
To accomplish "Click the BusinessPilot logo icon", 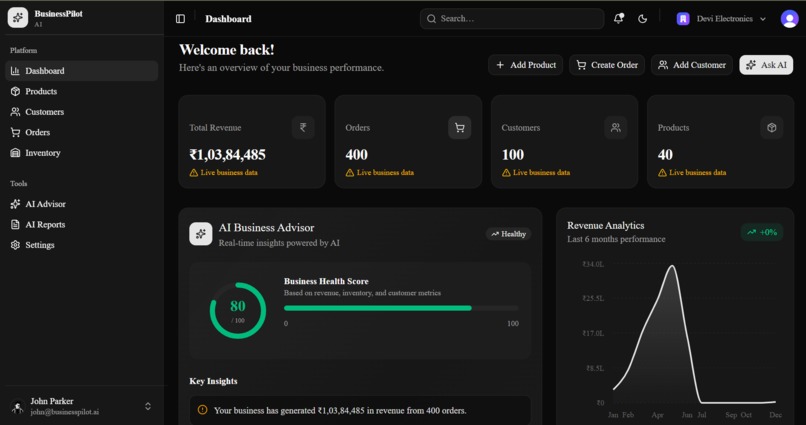I will pos(18,17).
